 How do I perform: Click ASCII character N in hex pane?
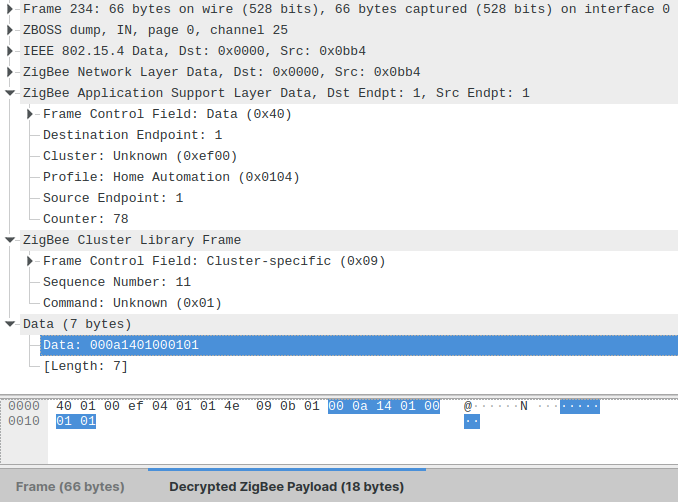(x=524, y=406)
